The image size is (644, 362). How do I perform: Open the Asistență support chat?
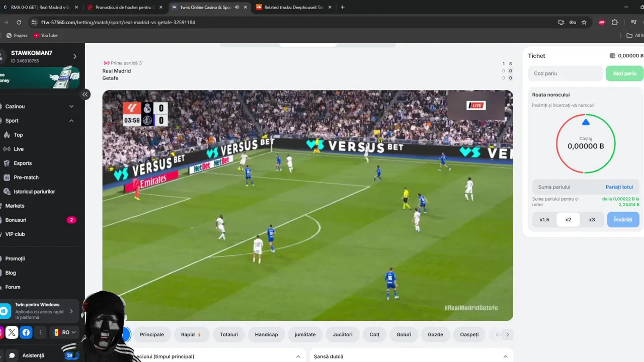coord(33,355)
